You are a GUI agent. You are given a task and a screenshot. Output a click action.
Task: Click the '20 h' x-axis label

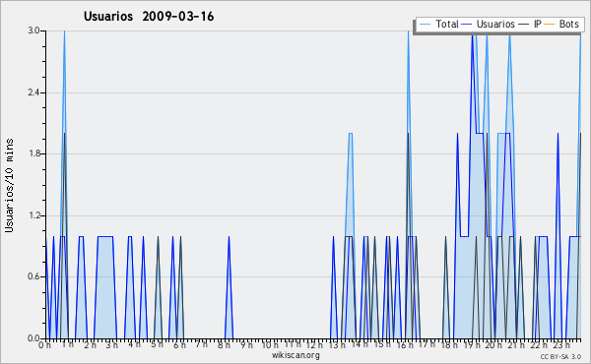(493, 345)
